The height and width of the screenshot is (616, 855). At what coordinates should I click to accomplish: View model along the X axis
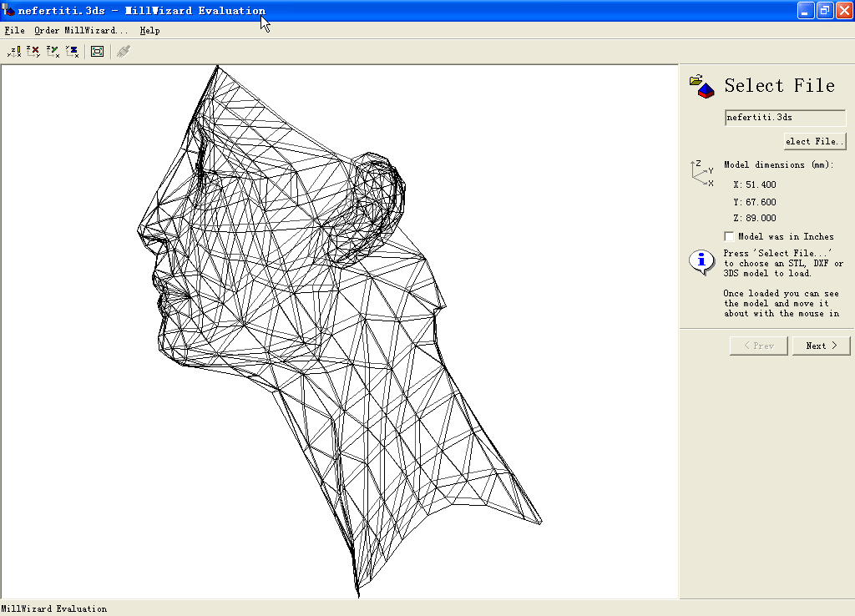[33, 52]
